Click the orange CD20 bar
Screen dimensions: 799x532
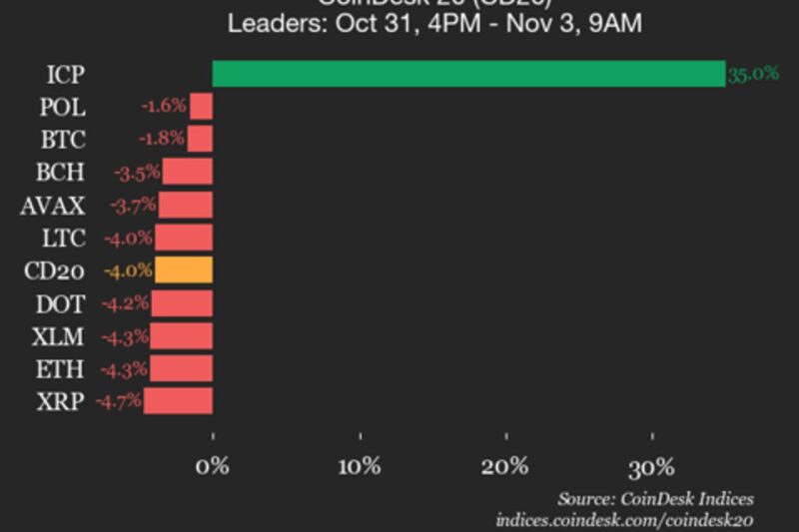184,270
